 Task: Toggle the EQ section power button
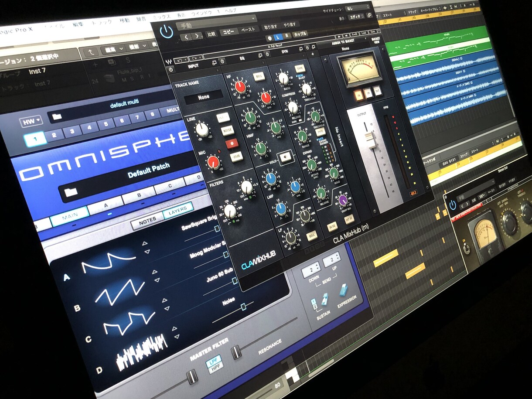[222, 61]
